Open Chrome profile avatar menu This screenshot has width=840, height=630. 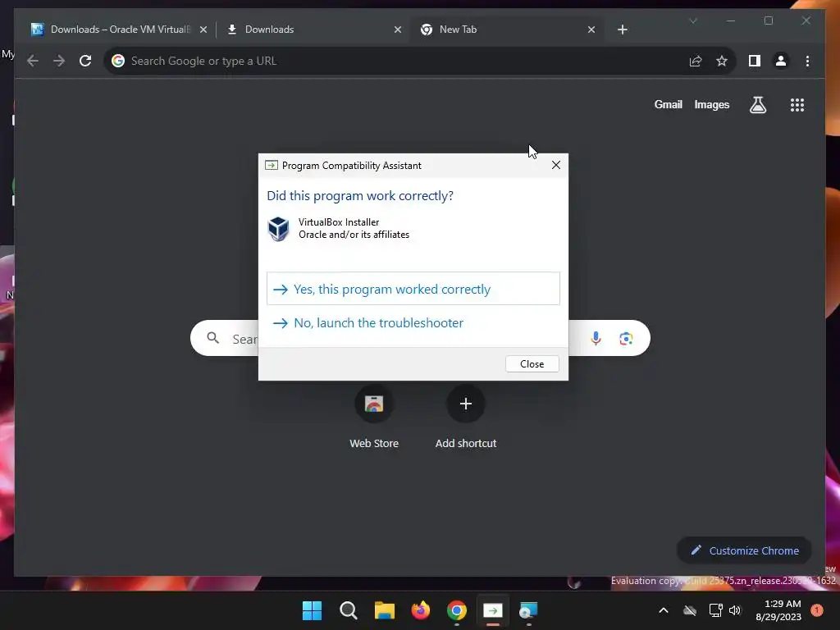781,61
